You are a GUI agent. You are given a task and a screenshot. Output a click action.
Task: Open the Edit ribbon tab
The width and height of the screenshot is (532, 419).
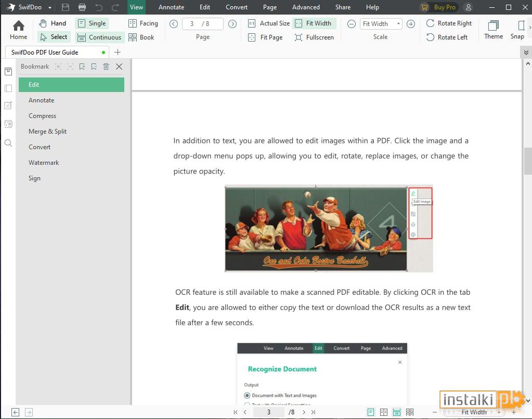click(205, 7)
